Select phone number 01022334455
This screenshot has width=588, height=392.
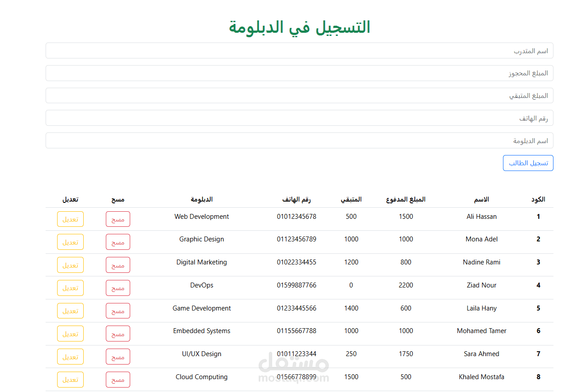tap(297, 262)
